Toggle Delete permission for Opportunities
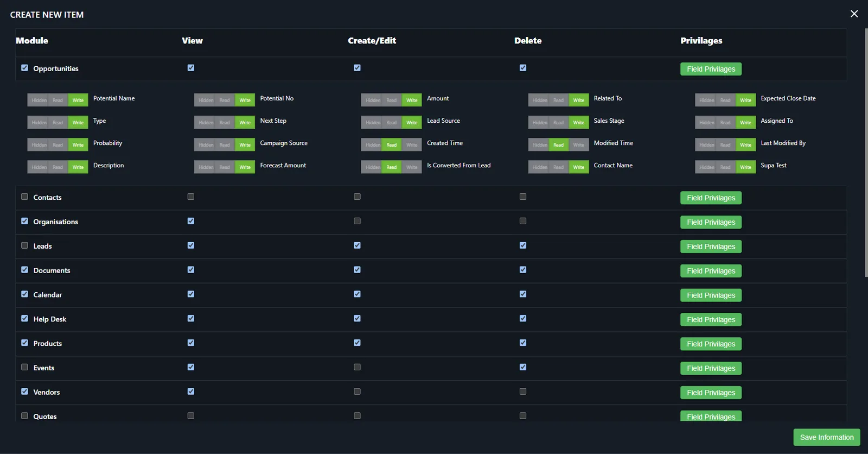Image resolution: width=868 pixels, height=454 pixels. (523, 68)
